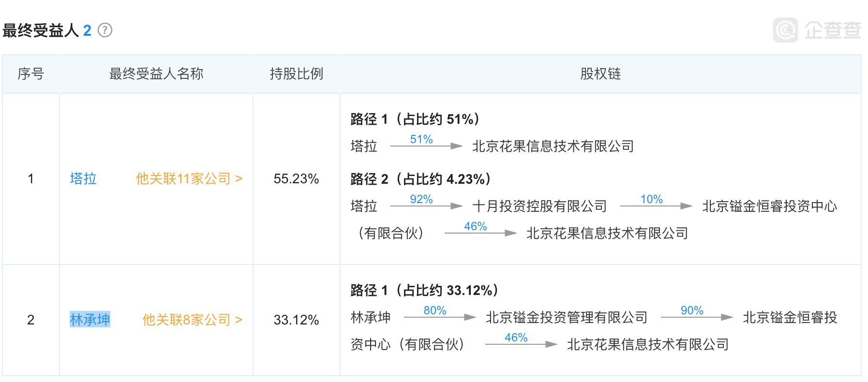
Task: Click the 90% share percentage label
Action: [x=692, y=311]
